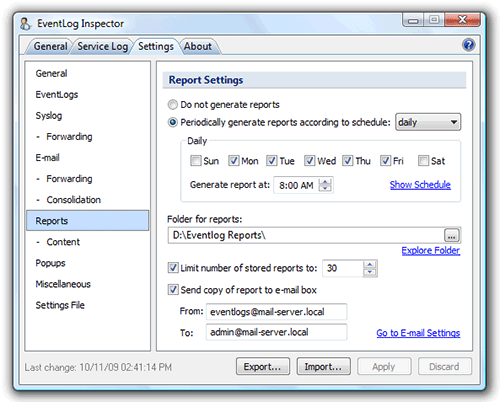The width and height of the screenshot is (500, 402).
Task: Toggle Limit number of stored reports checkbox
Action: click(x=173, y=268)
